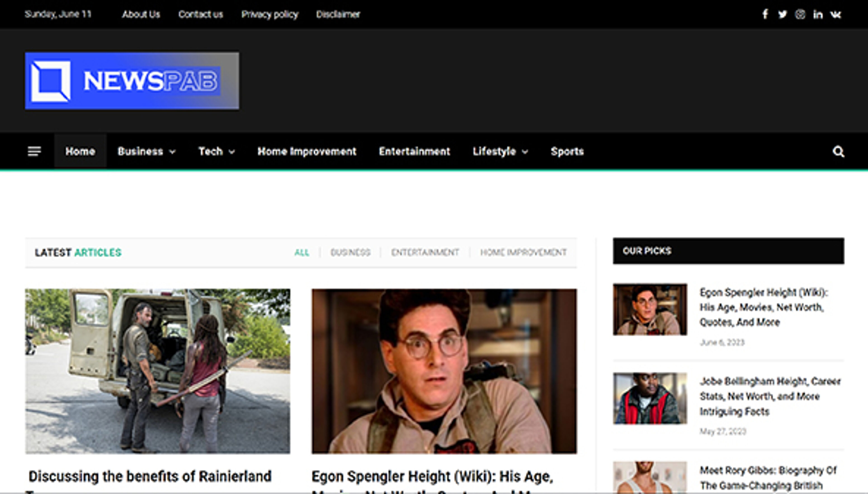This screenshot has height=494, width=868.
Task: Open the hamburger navigation menu
Action: (34, 151)
